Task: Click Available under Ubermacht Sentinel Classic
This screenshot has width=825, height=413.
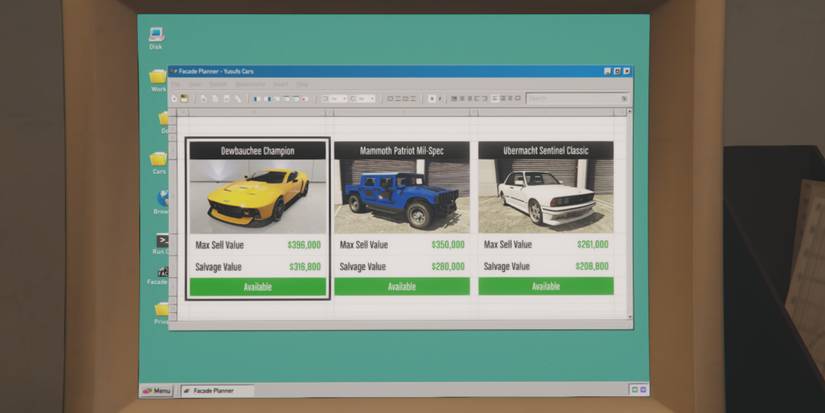Action: pyautogui.click(x=546, y=286)
